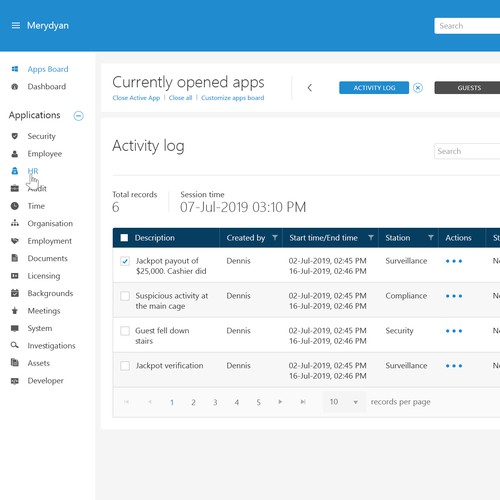This screenshot has height=500, width=500.
Task: Click the Actions column header
Action: coord(458,238)
